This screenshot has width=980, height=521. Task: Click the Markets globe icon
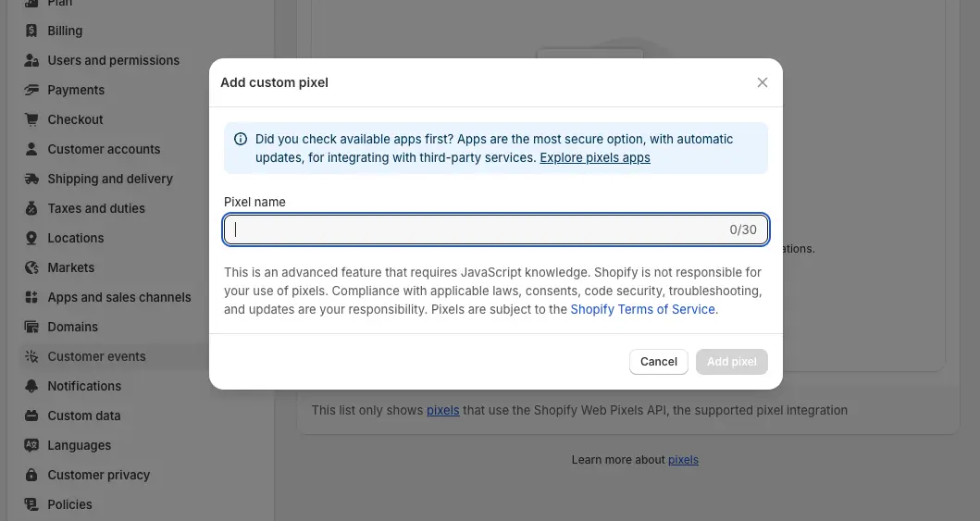[x=31, y=267]
